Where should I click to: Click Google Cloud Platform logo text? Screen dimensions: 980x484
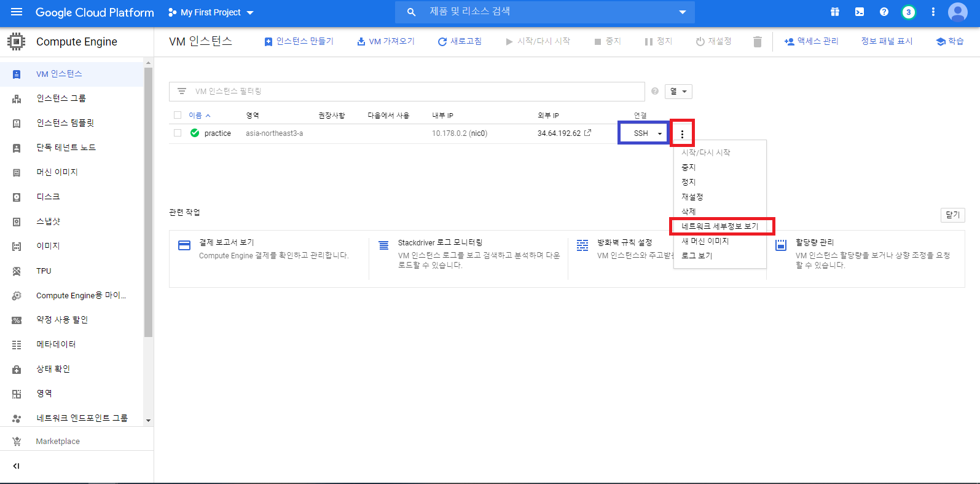[x=95, y=12]
